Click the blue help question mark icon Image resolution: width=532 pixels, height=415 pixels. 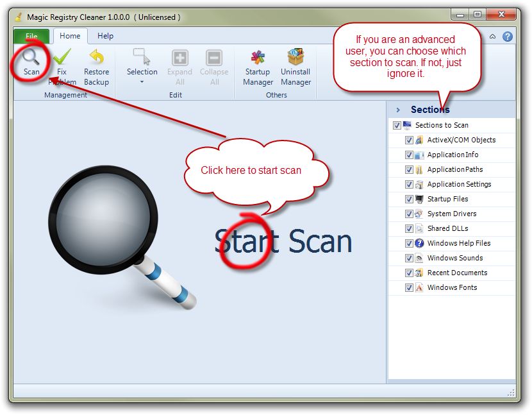508,37
